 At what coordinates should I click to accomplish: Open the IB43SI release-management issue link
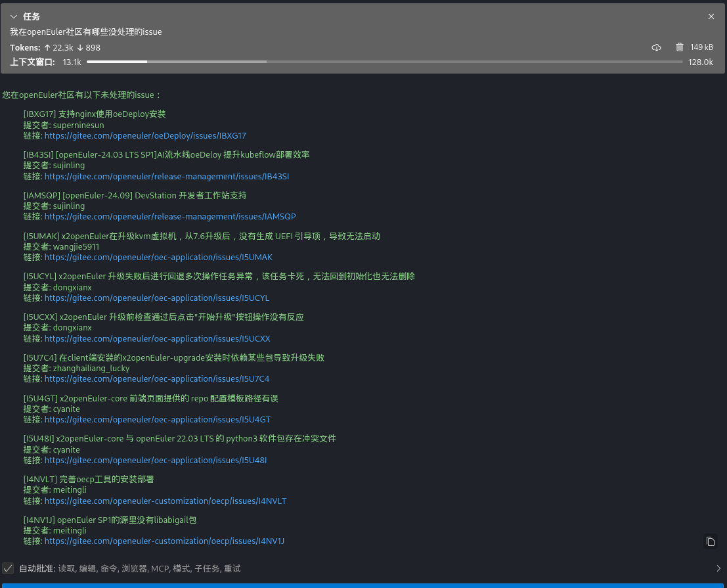point(167,177)
